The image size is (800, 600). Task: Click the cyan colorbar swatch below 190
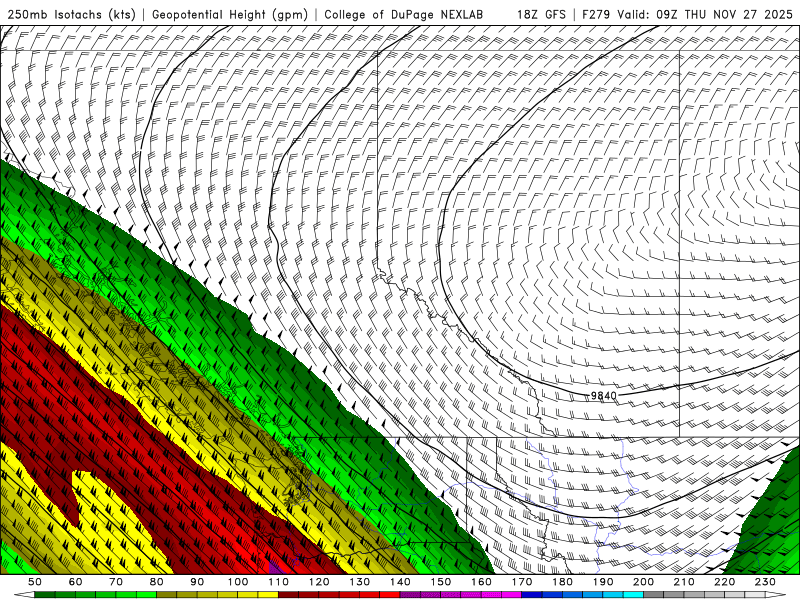pyautogui.click(x=613, y=595)
